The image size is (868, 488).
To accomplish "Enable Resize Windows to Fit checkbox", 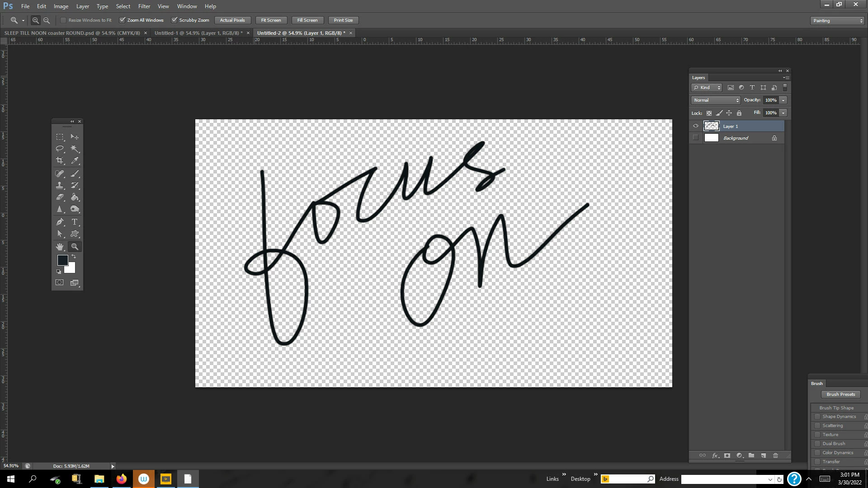I will 63,20.
